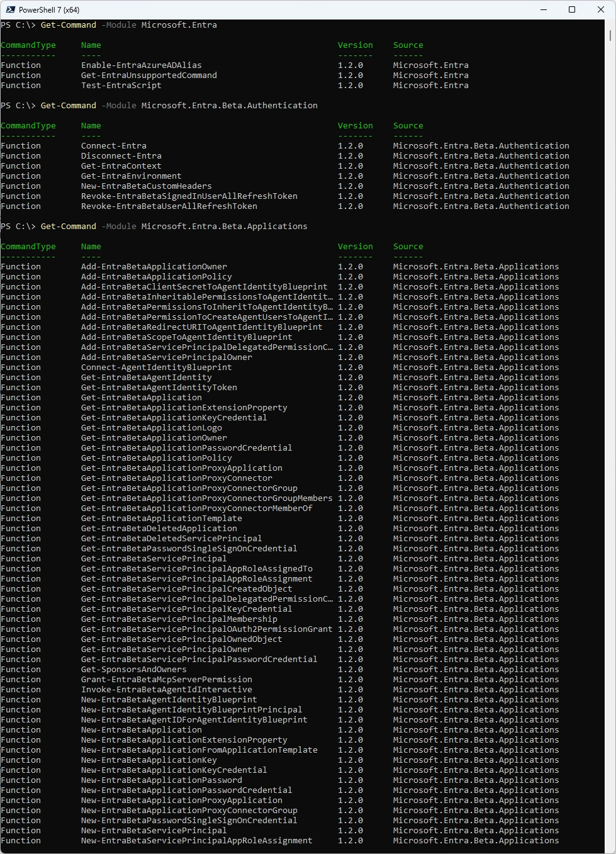Click the Connect-AgentIdentityBlueprint entry
616x854 pixels.
156,368
